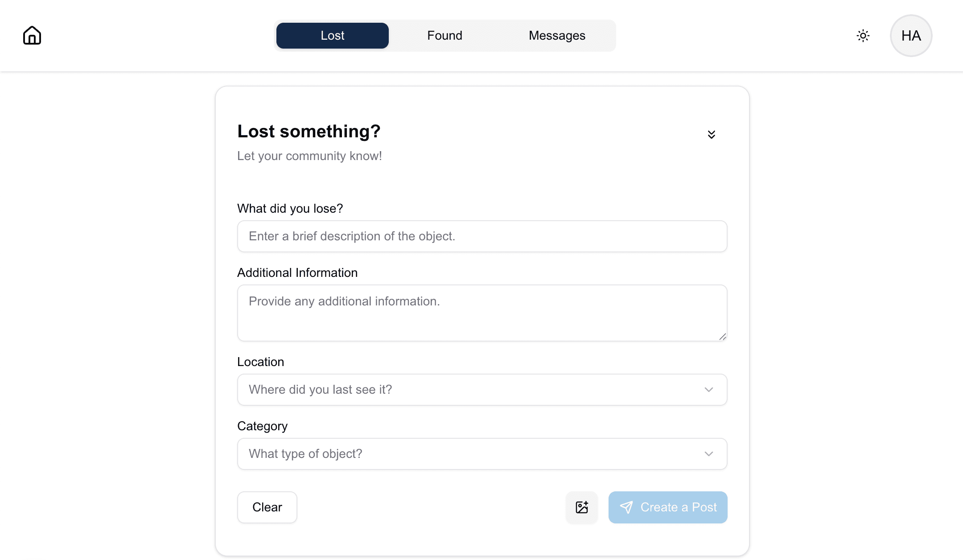This screenshot has height=560, width=963.
Task: Toggle the light/dark theme sun icon
Action: (863, 36)
